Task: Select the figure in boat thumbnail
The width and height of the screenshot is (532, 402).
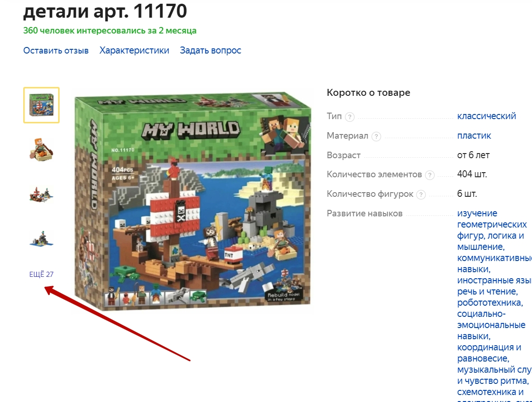Action: click(x=41, y=150)
